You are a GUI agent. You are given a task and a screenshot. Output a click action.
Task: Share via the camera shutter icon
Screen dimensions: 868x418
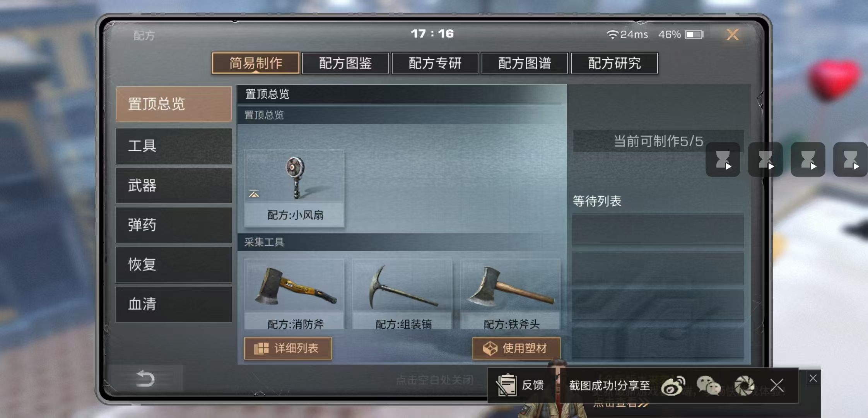744,386
